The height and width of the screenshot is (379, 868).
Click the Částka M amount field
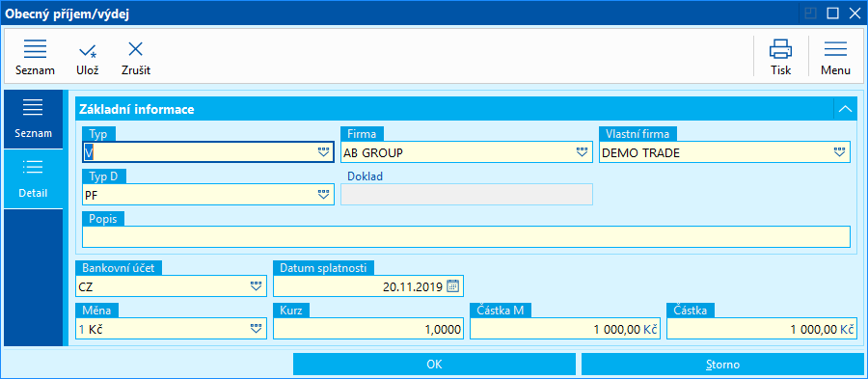pos(564,330)
